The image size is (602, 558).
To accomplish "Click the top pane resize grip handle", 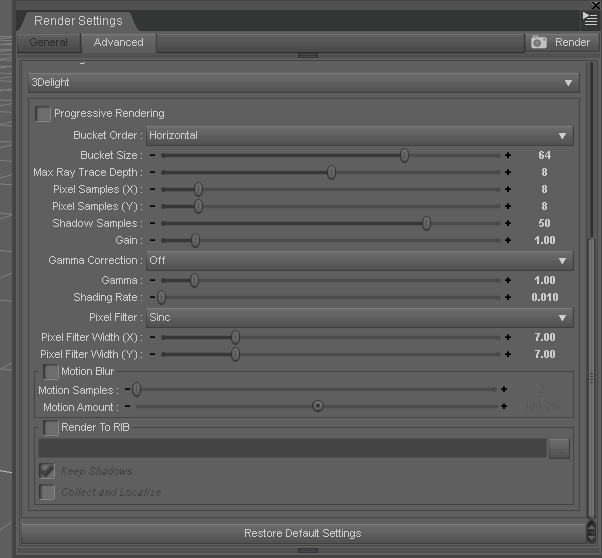I will click(308, 56).
